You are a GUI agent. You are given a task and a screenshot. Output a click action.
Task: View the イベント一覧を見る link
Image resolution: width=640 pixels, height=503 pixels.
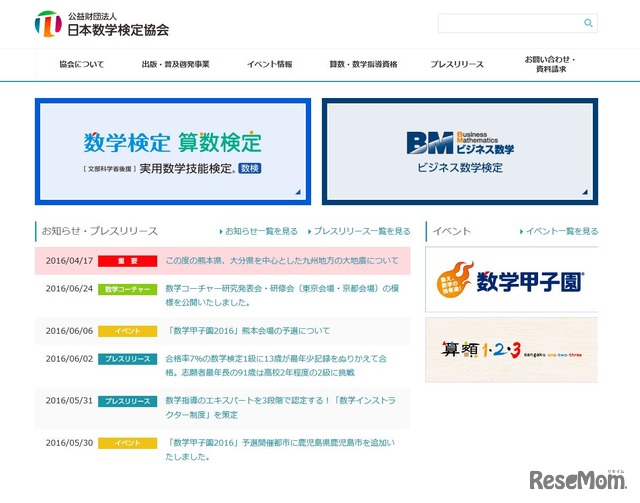[559, 231]
